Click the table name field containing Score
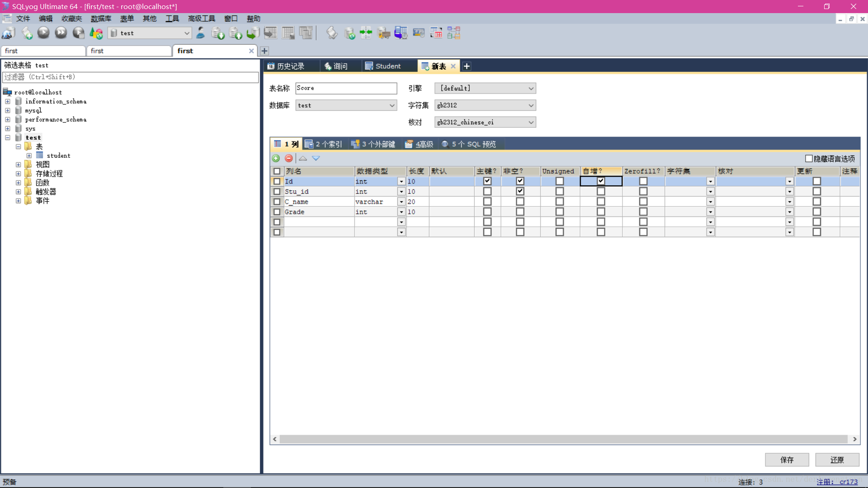The image size is (868, 488). tap(346, 88)
